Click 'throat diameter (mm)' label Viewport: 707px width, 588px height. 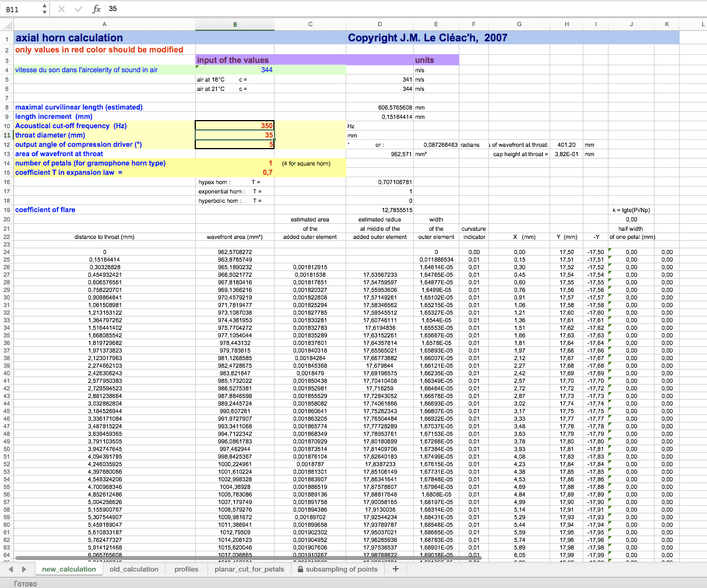click(x=50, y=135)
